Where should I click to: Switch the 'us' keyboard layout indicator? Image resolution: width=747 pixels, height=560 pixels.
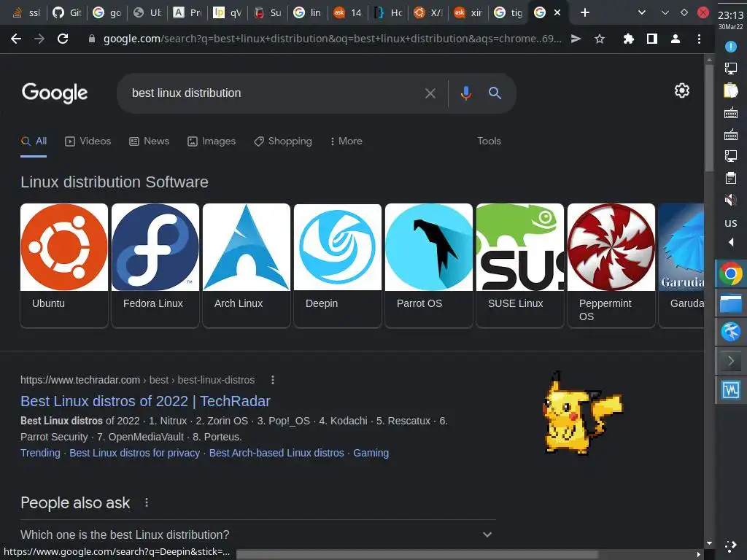tap(730, 223)
